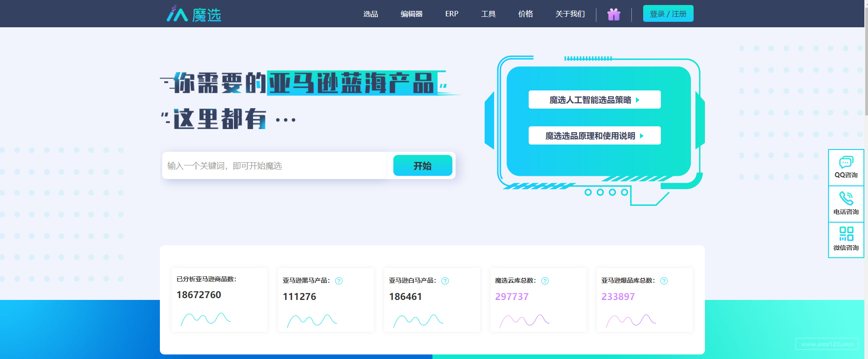
Task: Open the 价格 page
Action: pyautogui.click(x=526, y=14)
